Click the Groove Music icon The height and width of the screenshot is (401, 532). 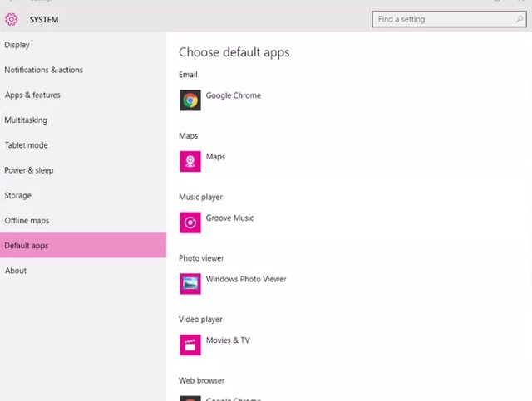pos(190,223)
